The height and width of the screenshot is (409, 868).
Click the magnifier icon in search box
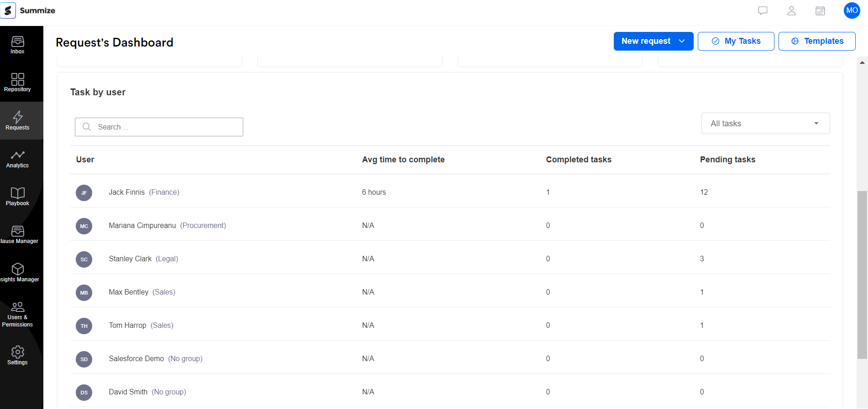point(87,127)
